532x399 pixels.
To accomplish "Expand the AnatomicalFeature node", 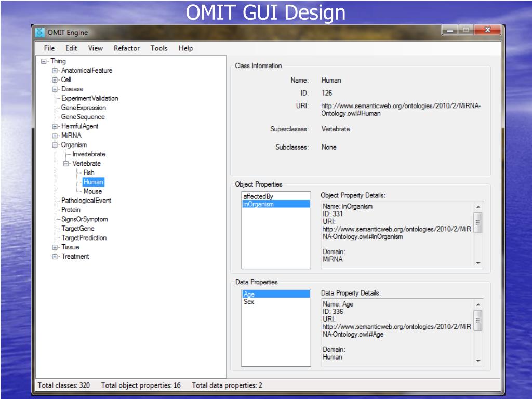I will coord(55,71).
